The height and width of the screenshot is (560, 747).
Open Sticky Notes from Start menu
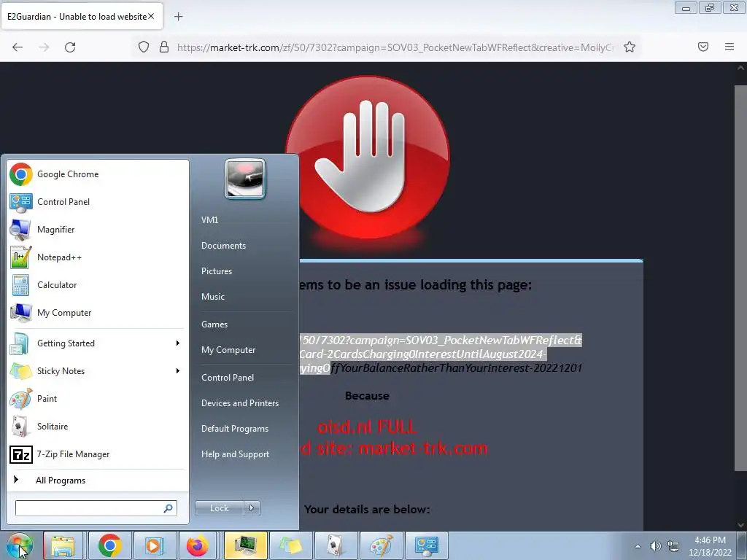tap(98, 371)
